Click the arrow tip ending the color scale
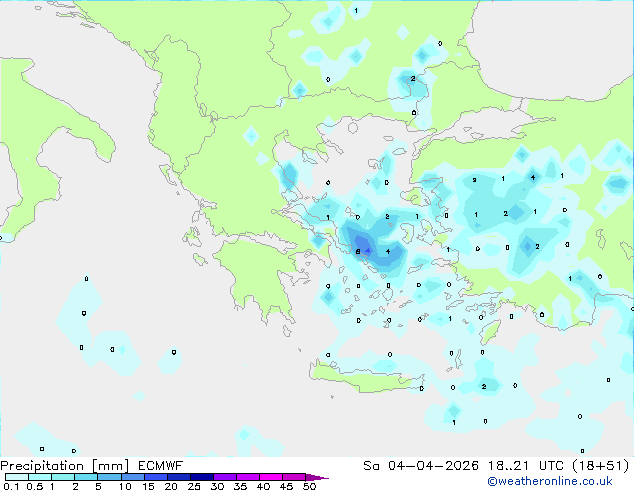This screenshot has height=490, width=634. click(324, 477)
